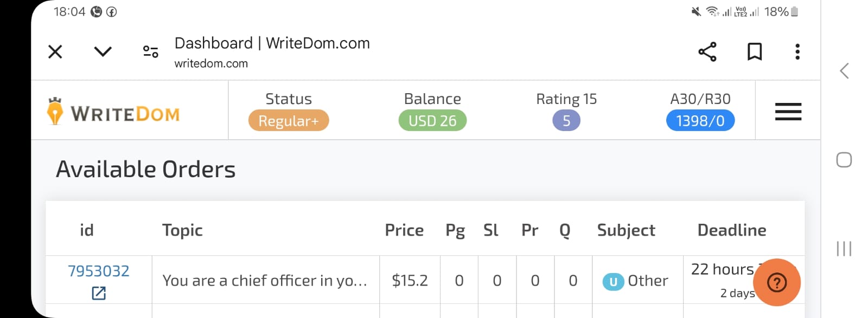Tap the Android back navigation arrow

[844, 70]
